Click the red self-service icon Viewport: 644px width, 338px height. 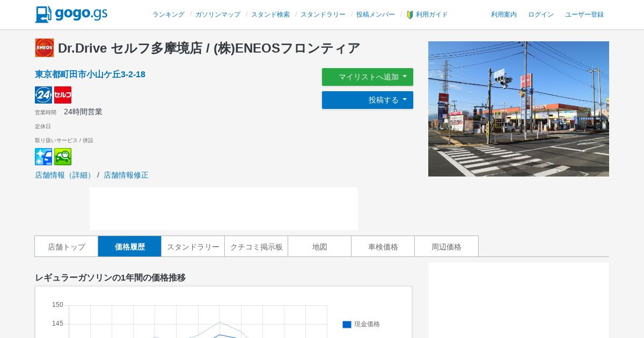63,95
